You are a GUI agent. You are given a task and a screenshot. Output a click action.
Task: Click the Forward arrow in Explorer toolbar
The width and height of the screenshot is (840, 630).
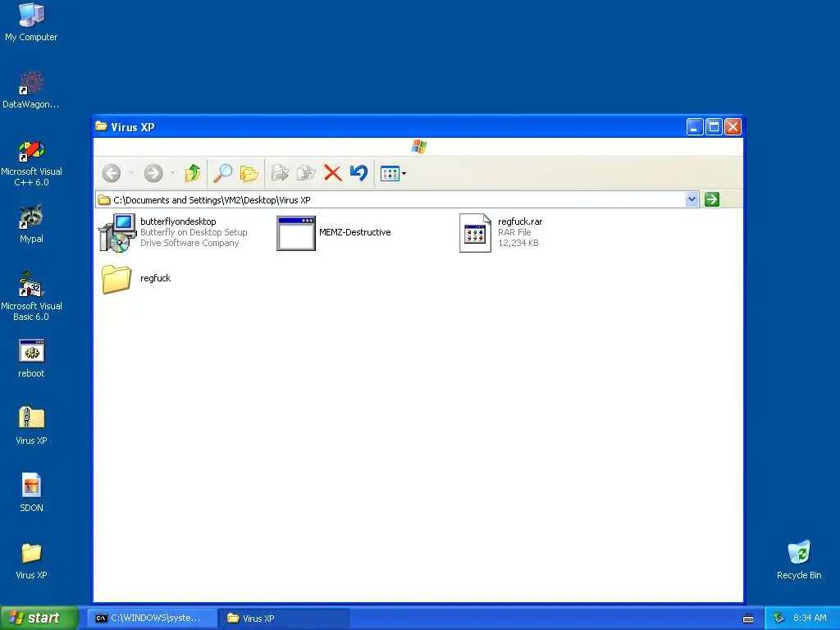[x=153, y=173]
